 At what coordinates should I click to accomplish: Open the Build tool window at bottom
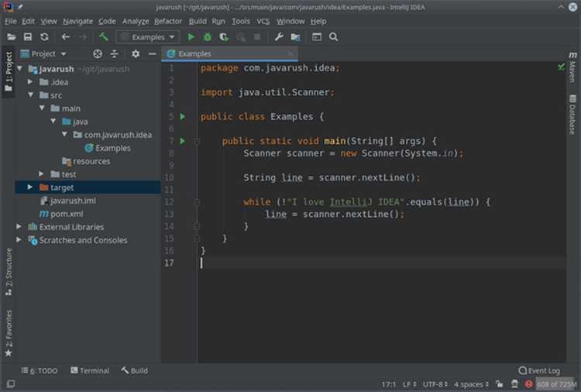(135, 370)
